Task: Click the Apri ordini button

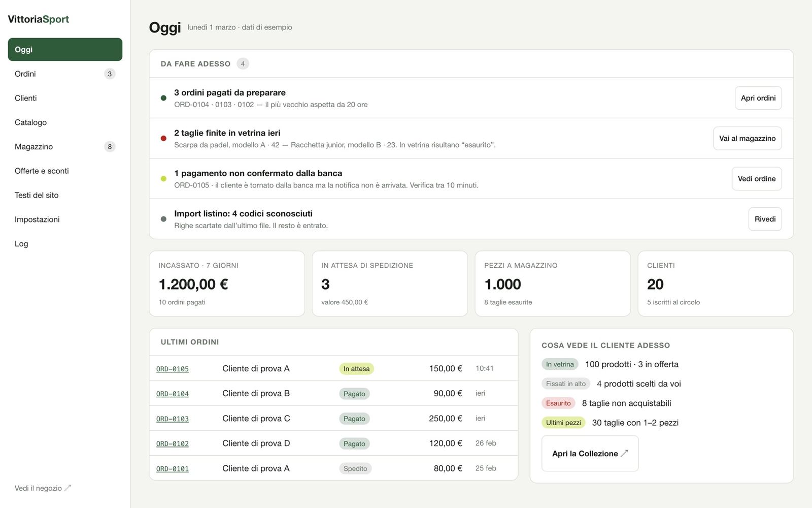Action: coord(758,98)
